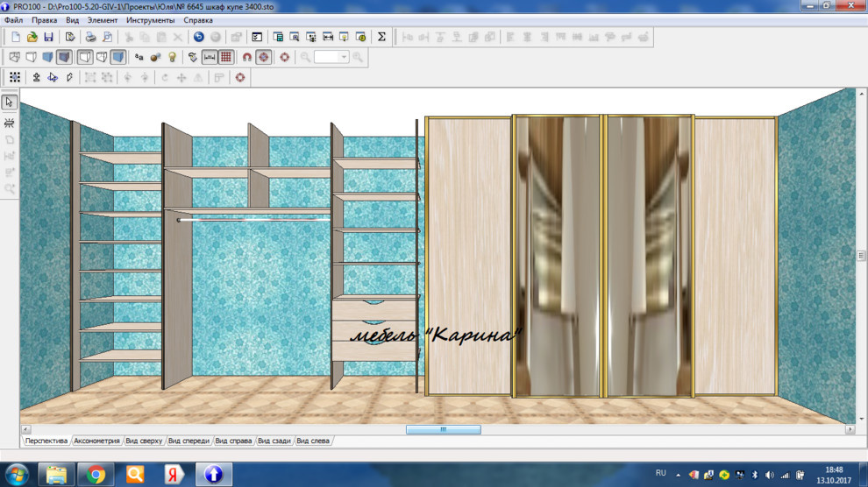Toggle the red grid display button
Screen dimensions: 868x487
click(x=225, y=57)
